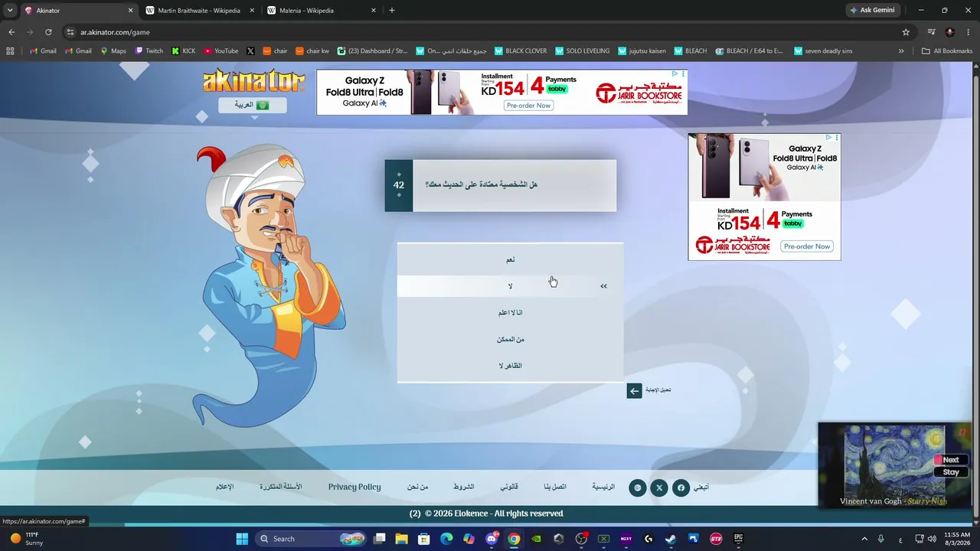Click Pre-order Now in the sidebar ad
This screenshot has height=551, width=980.
point(807,246)
